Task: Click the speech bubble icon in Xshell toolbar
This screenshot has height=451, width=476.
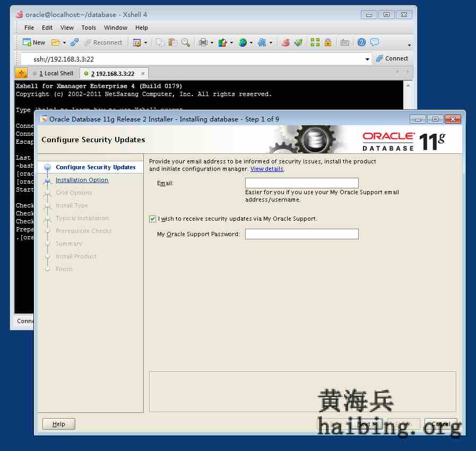Action: click(x=375, y=42)
